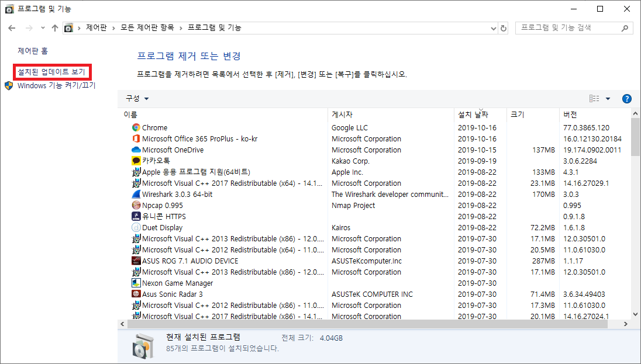Open the 구성 dropdown menu
The image size is (641, 364).
coord(137,99)
